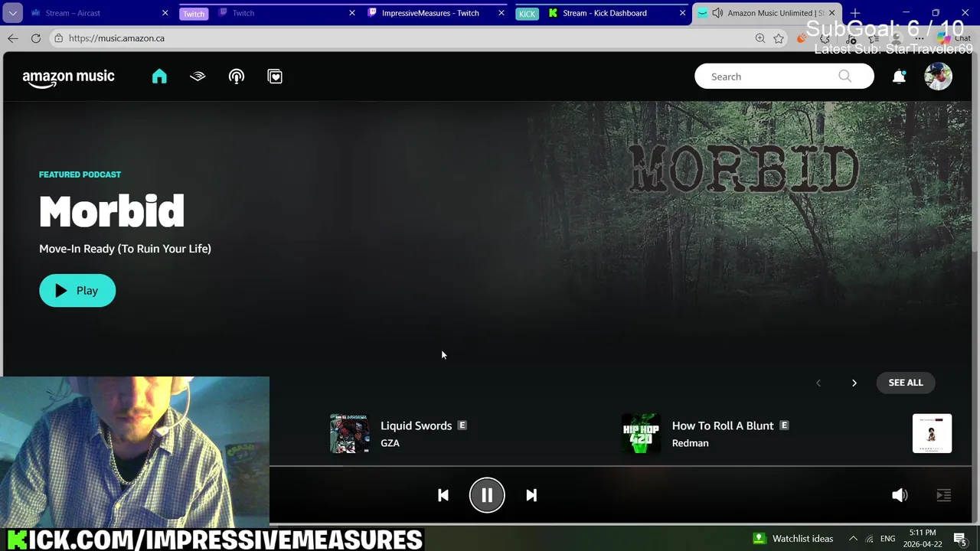Skip to the next track
The width and height of the screenshot is (980, 551).
pyautogui.click(x=531, y=495)
